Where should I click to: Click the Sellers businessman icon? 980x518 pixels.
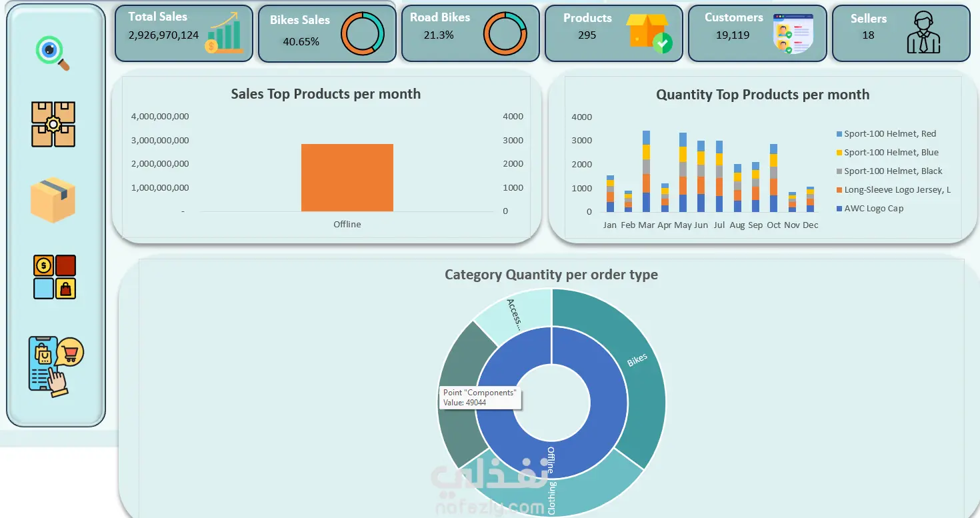pos(924,33)
